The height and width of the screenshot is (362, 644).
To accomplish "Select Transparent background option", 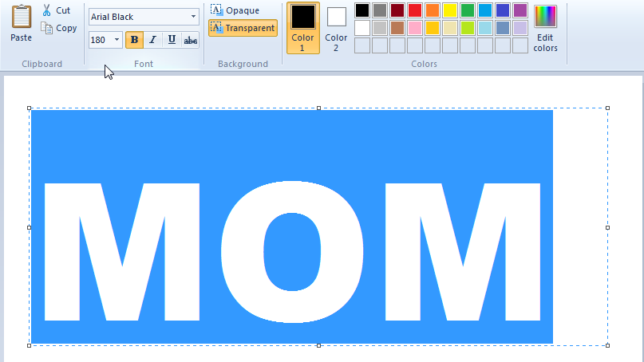I will pos(243,28).
